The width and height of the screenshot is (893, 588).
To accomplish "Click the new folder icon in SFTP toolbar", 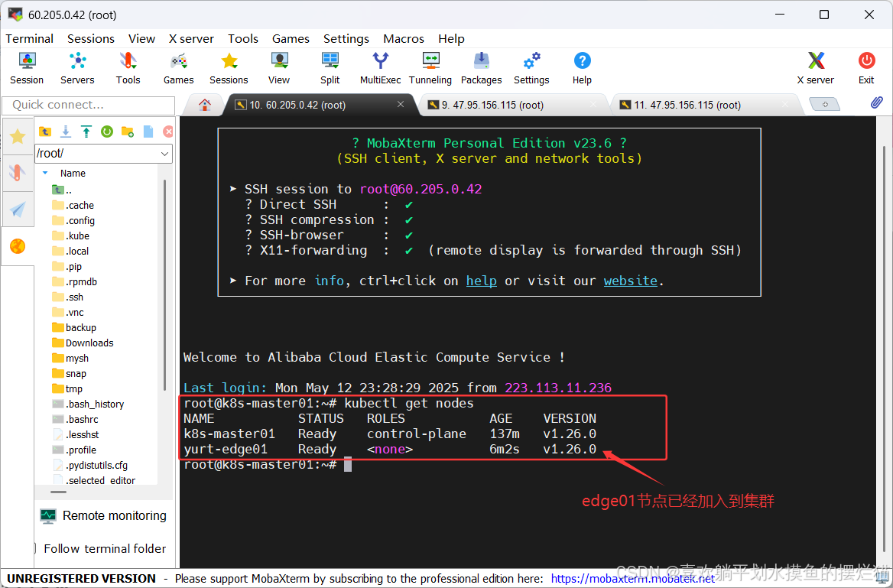I will [128, 132].
